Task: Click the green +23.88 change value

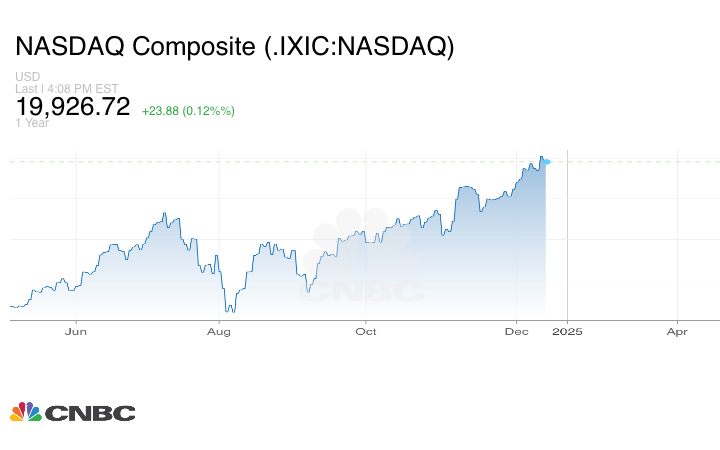Action: click(160, 110)
